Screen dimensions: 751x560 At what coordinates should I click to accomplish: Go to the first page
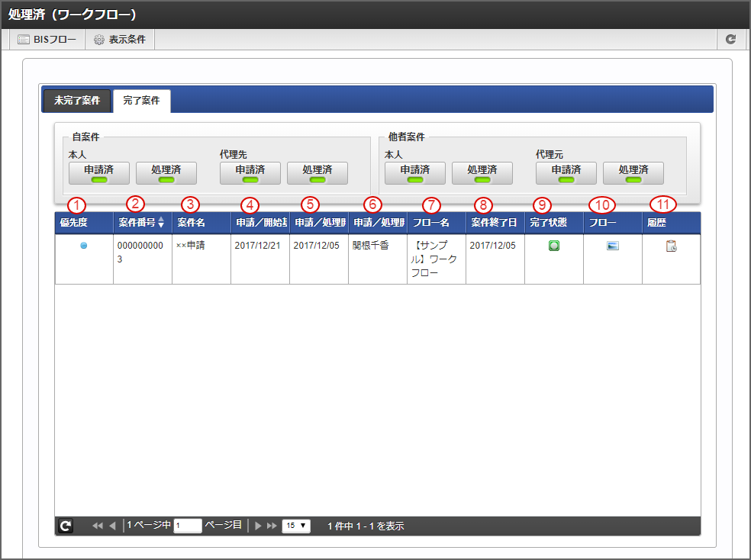(x=97, y=526)
